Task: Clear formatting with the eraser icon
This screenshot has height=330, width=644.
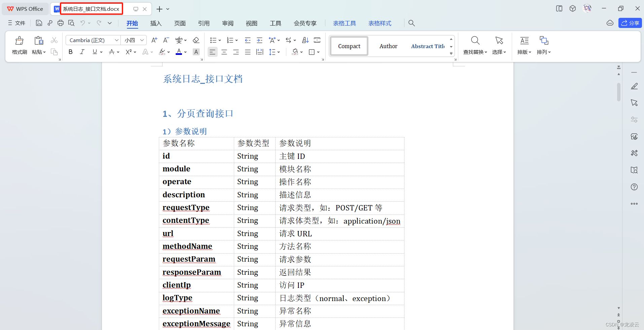Action: [x=196, y=40]
